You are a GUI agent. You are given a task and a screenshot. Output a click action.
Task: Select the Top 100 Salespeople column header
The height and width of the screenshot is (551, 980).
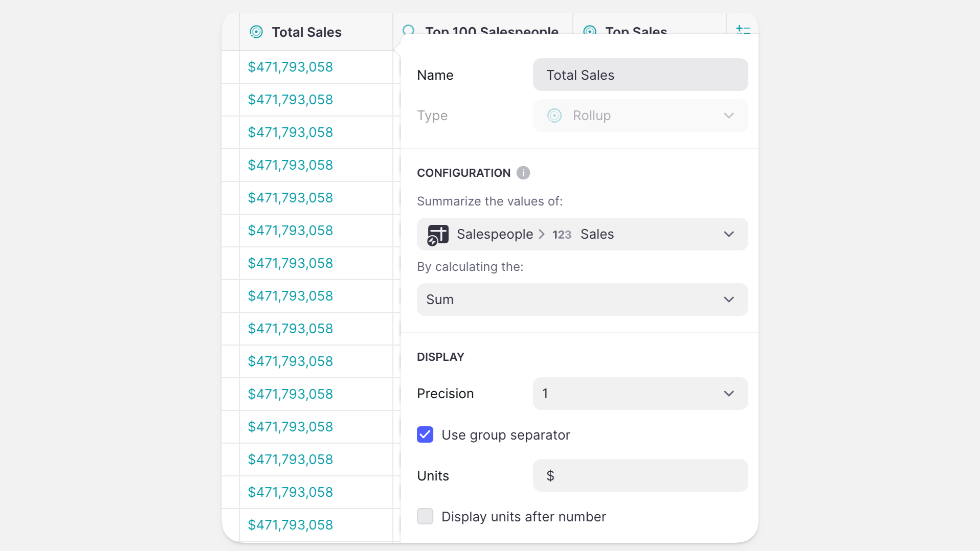tap(491, 30)
